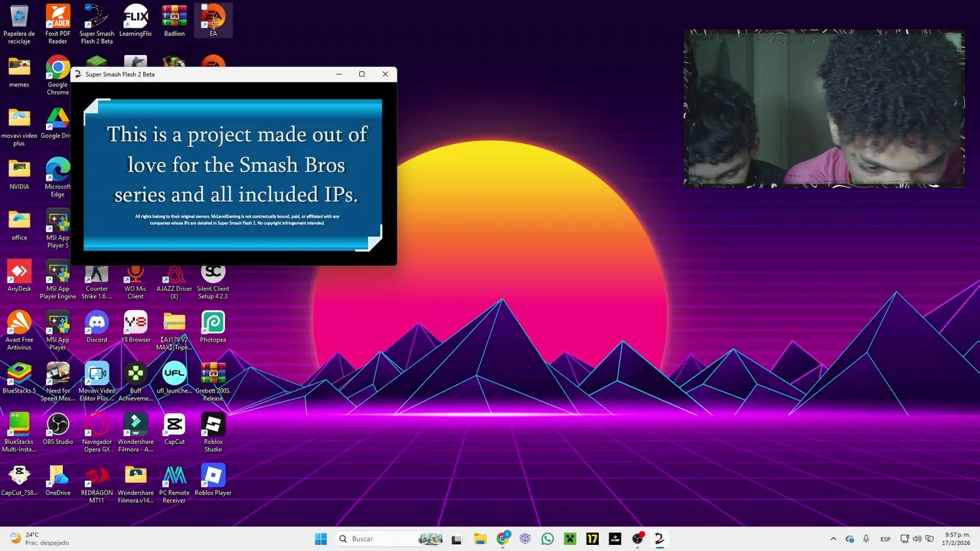
Task: Open the office folder on the desktop
Action: 19,226
